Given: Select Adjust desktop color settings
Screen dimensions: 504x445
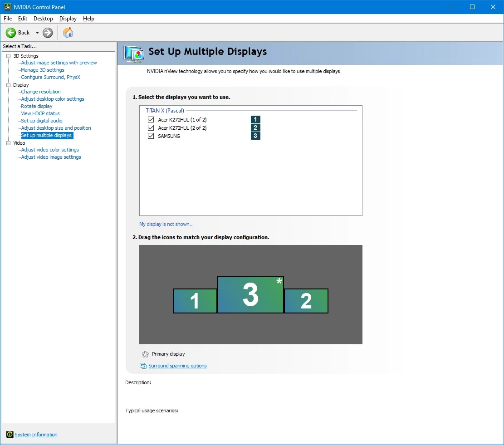Looking at the screenshot, I should click(53, 99).
